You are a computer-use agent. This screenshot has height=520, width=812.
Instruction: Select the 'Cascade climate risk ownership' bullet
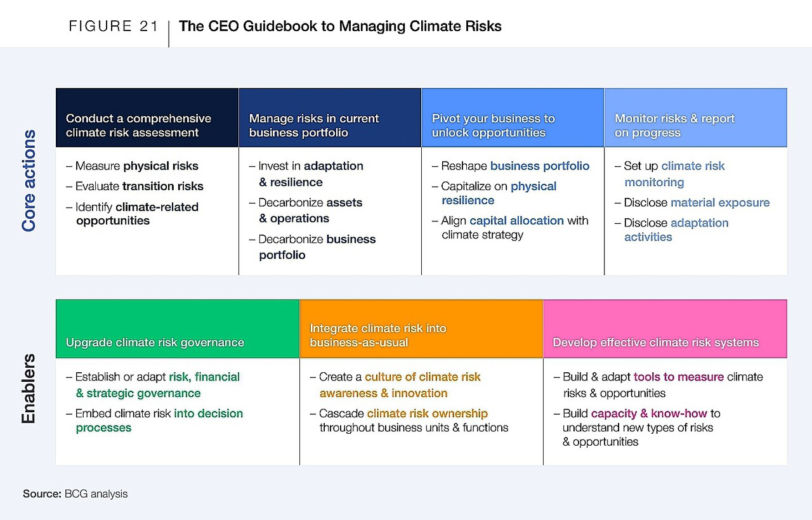pyautogui.click(x=403, y=414)
